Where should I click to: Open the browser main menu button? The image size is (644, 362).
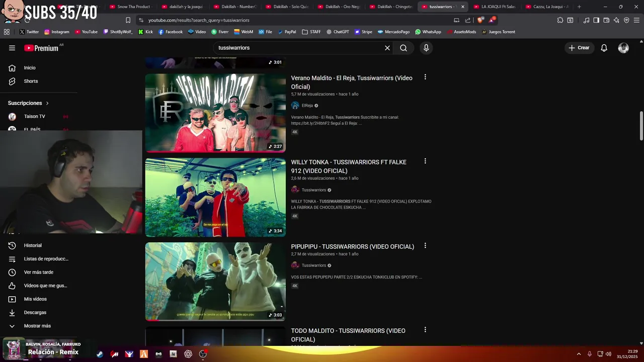(636, 20)
